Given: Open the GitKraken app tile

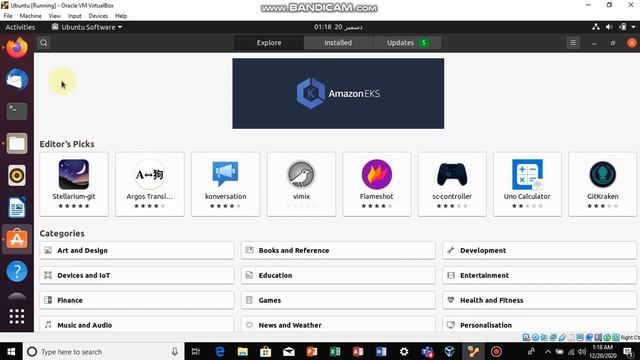Looking at the screenshot, I should (603, 184).
